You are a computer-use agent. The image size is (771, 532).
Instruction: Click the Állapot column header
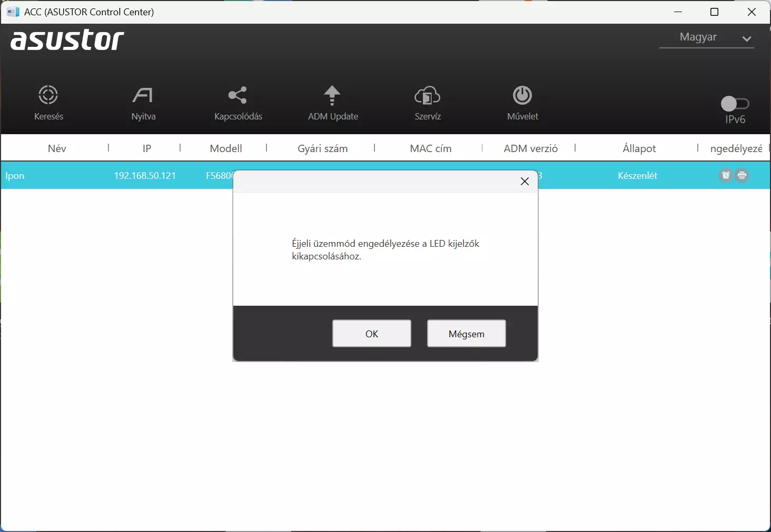point(639,148)
